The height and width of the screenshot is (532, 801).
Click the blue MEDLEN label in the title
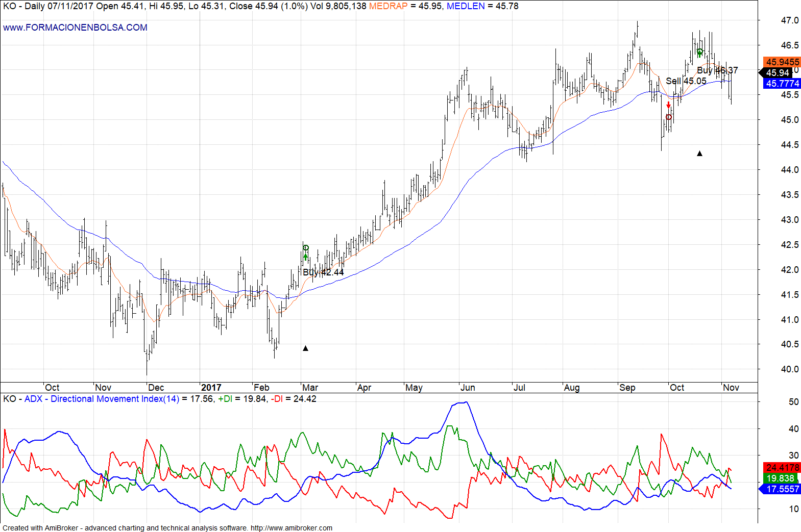click(466, 6)
